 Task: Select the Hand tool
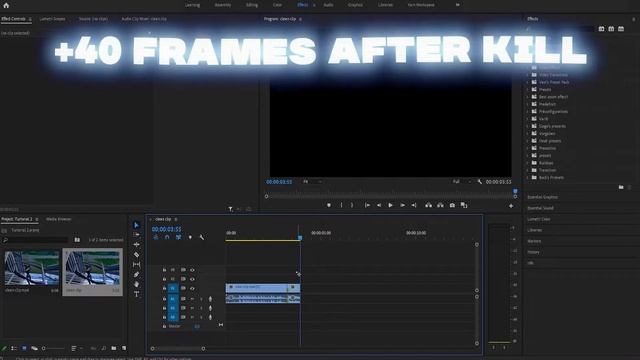tap(136, 284)
